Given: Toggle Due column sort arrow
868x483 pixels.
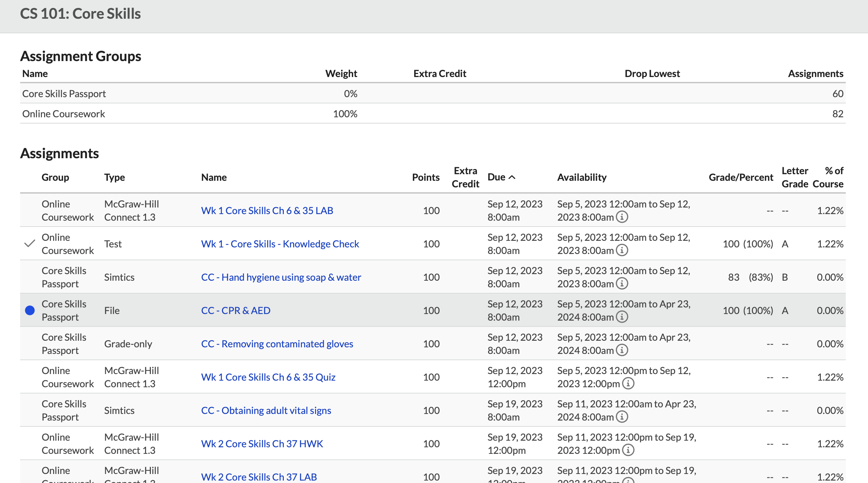Looking at the screenshot, I should point(512,177).
